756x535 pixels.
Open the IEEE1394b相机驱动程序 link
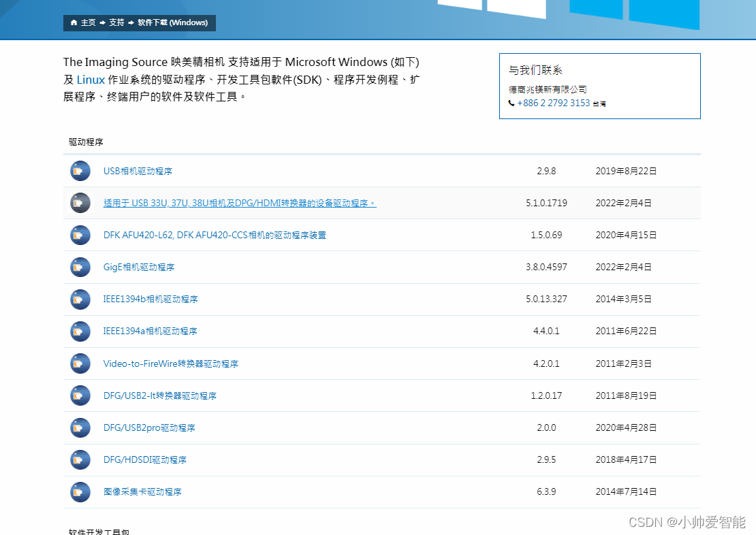click(151, 299)
